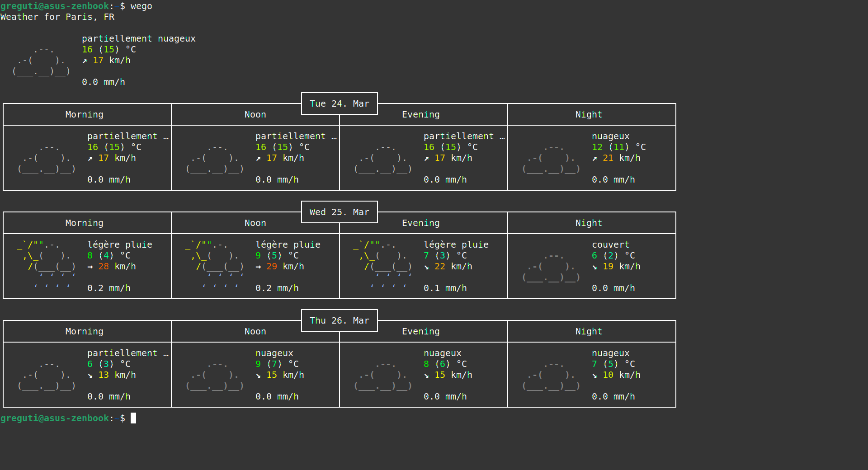
Task: Click the typed 'wego' command text
Action: [x=141, y=6]
